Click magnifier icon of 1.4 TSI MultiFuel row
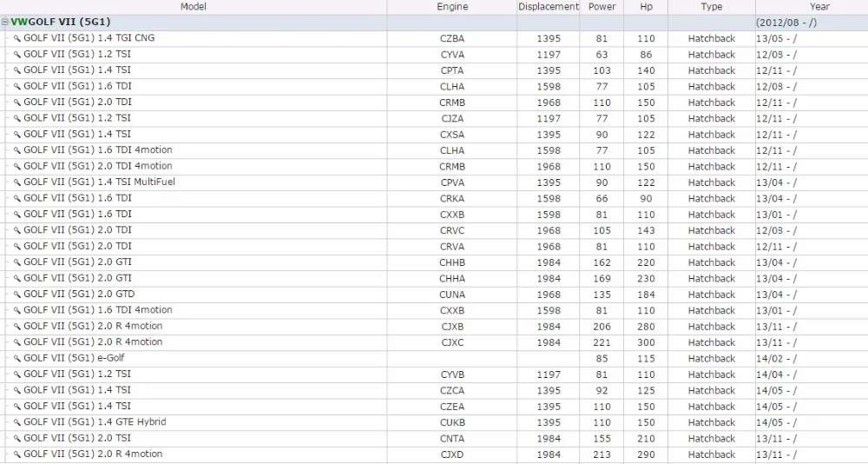 click(17, 182)
